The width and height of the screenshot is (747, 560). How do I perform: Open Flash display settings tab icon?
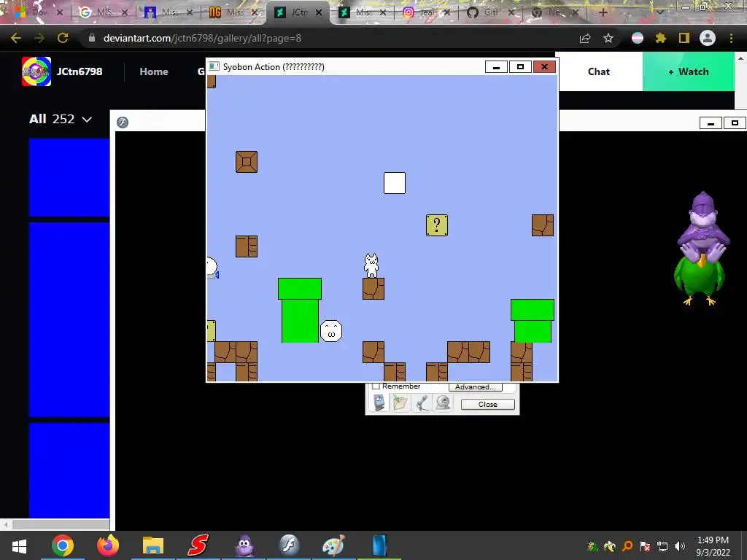[x=379, y=402]
